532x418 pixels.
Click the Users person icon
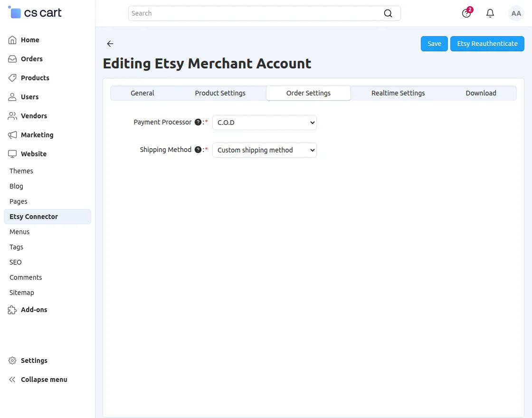click(12, 97)
